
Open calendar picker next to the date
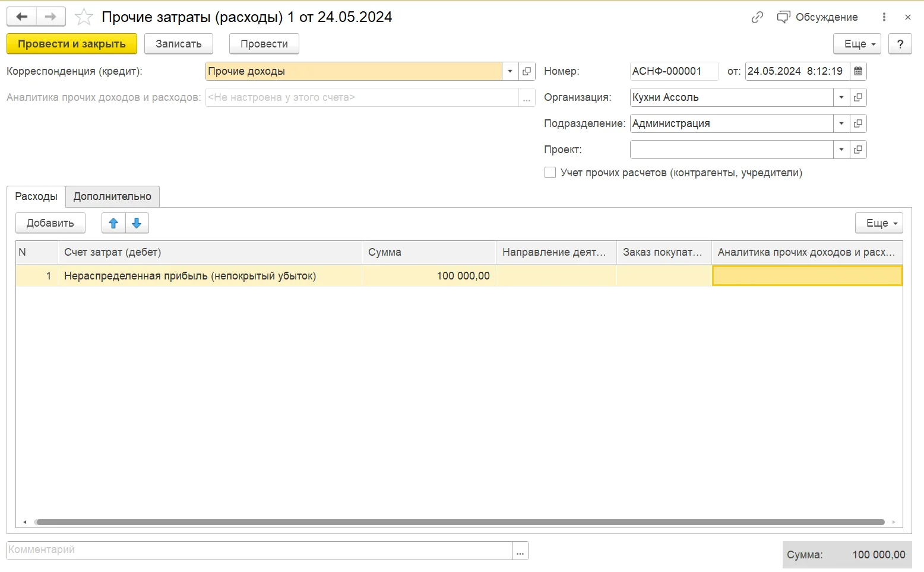tap(858, 71)
